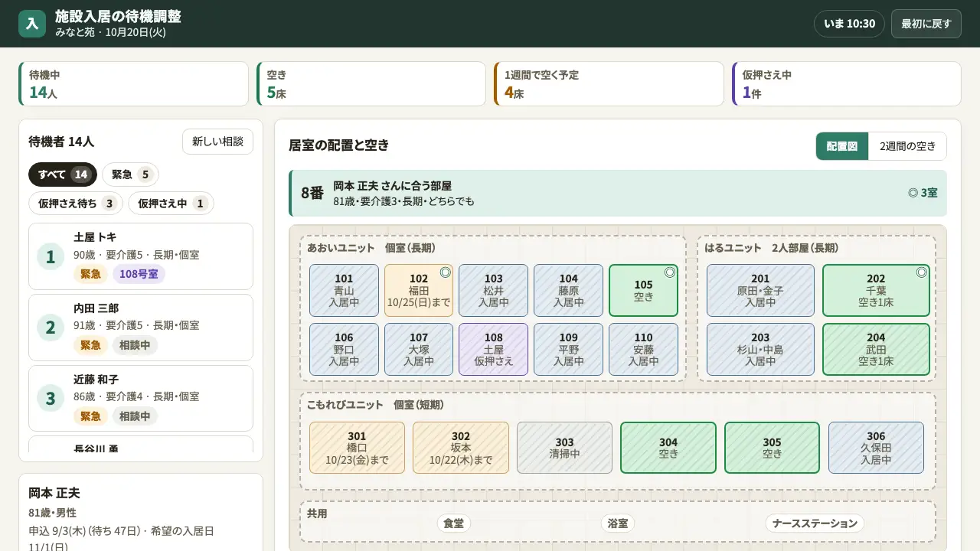Select vacant room 305
The image size is (980, 551).
(772, 448)
